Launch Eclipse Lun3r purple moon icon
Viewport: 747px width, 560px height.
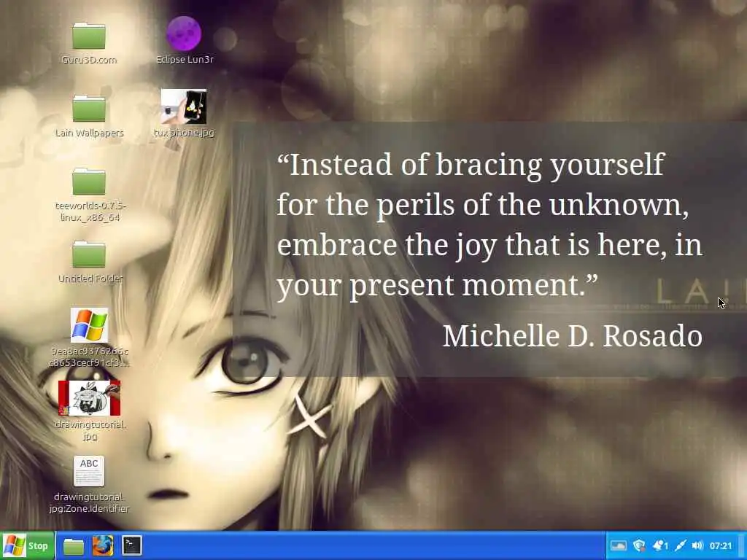click(184, 34)
